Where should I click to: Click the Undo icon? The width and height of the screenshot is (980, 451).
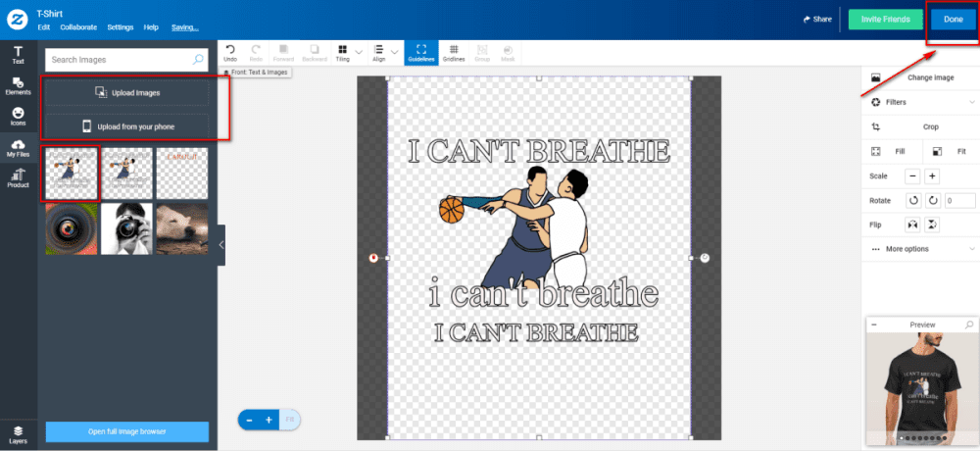point(230,52)
